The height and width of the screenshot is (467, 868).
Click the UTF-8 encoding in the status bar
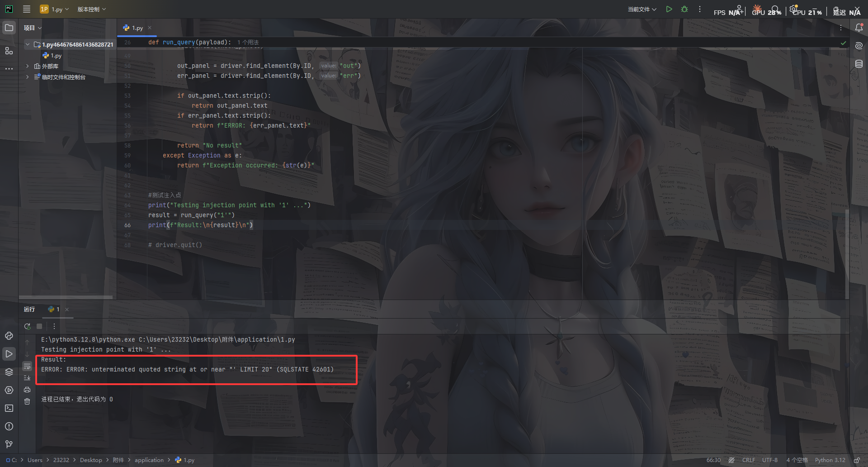[769, 460]
